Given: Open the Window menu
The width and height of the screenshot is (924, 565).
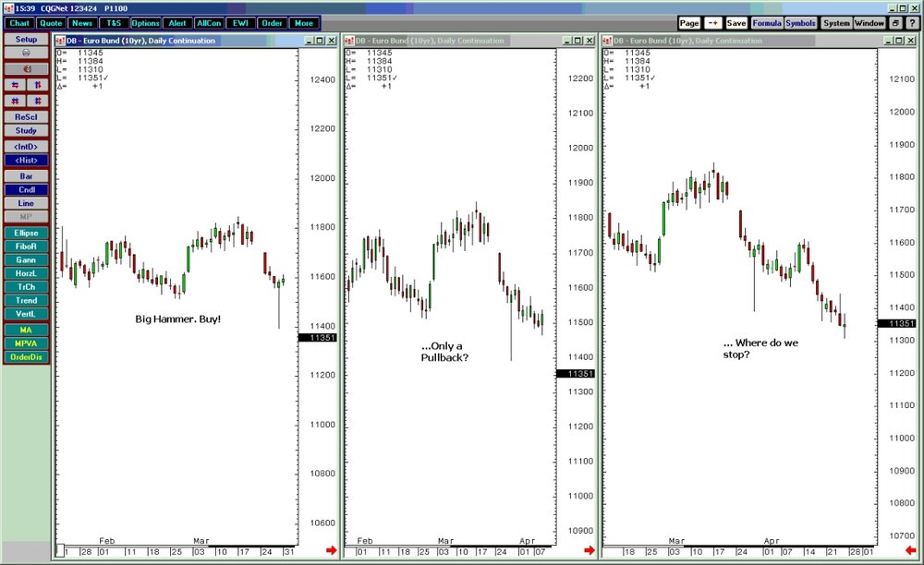Looking at the screenshot, I should (869, 23).
